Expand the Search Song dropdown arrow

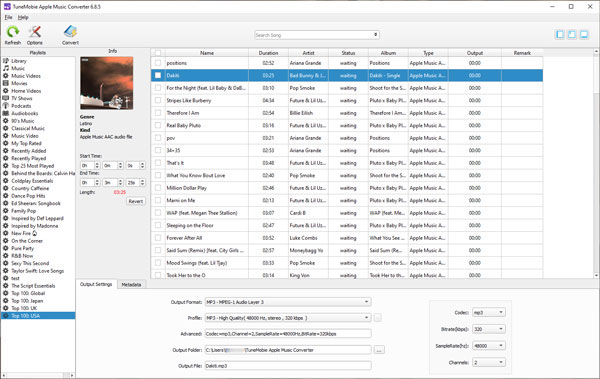[375, 35]
